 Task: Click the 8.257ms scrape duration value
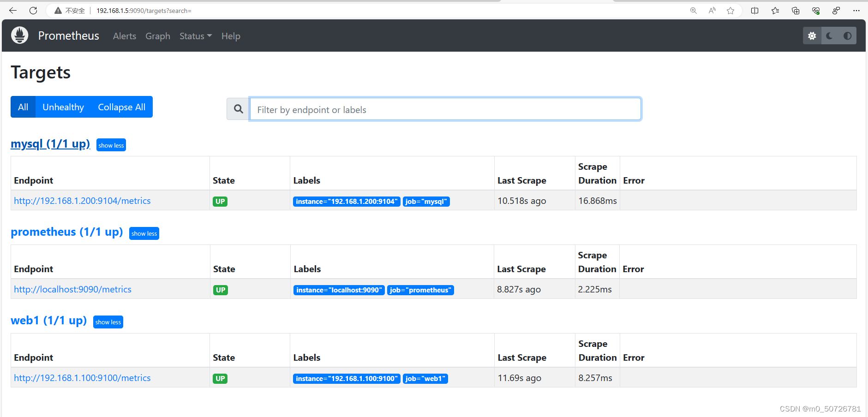[x=595, y=378]
